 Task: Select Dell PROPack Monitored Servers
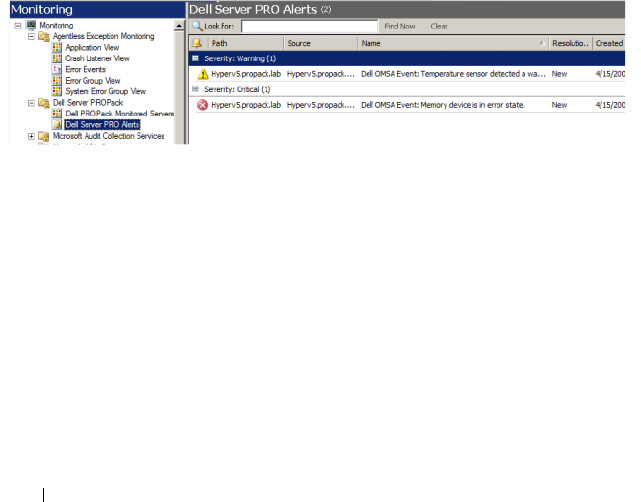tap(120, 113)
